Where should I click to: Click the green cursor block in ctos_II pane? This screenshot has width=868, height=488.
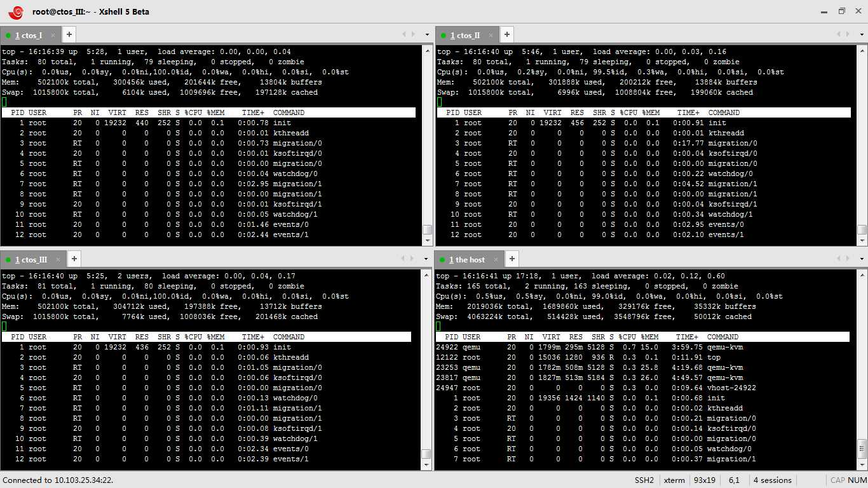[x=439, y=102]
